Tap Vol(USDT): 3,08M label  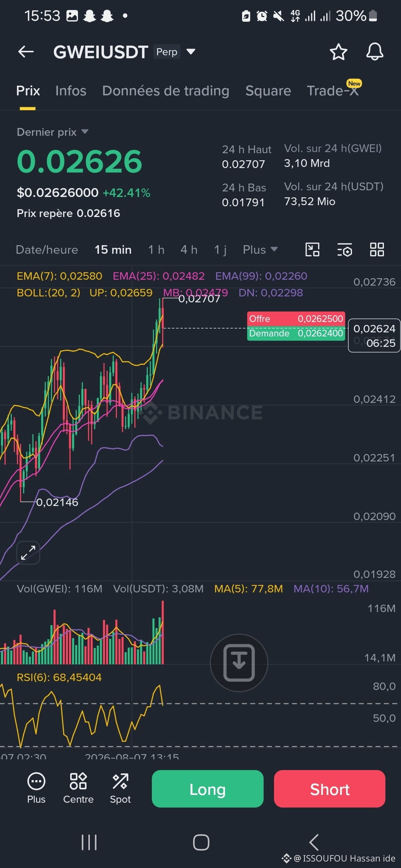point(158,589)
